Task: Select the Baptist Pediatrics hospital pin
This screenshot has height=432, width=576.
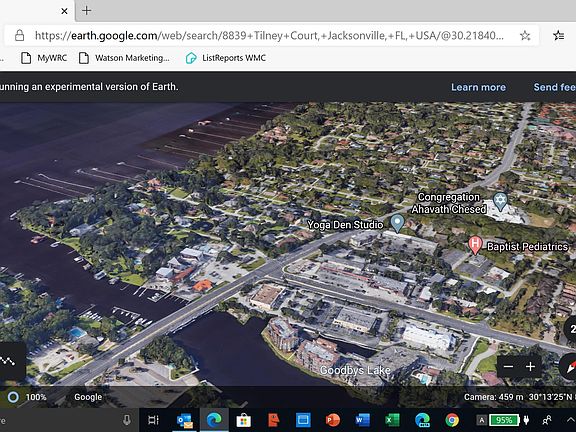Action: point(475,245)
